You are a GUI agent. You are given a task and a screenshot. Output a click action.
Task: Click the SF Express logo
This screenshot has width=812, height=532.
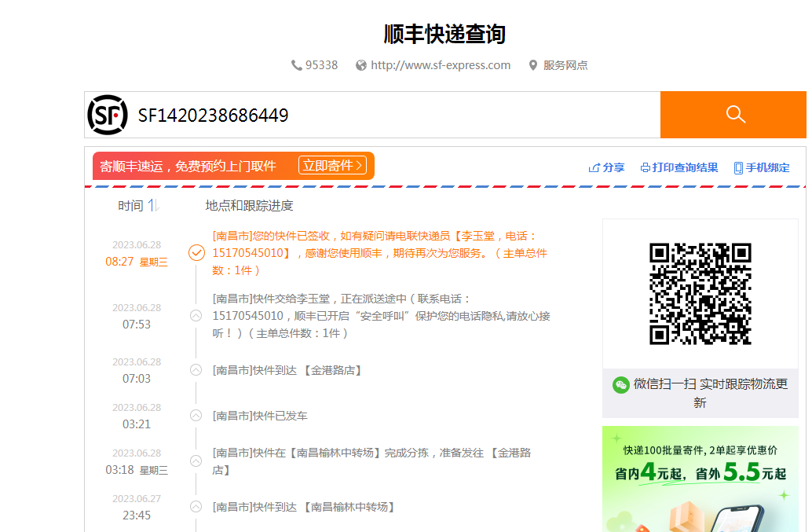pos(108,115)
